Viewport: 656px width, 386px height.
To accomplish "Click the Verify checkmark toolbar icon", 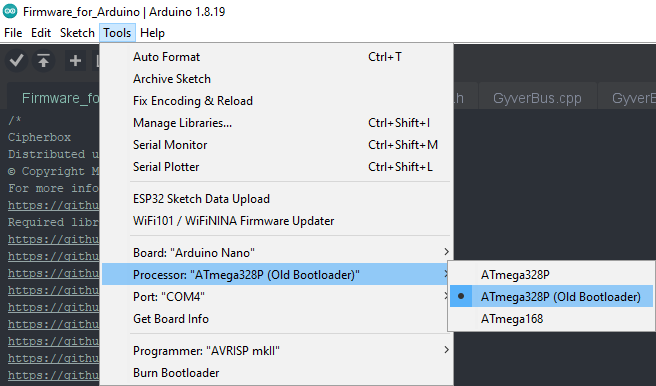I will [16, 61].
